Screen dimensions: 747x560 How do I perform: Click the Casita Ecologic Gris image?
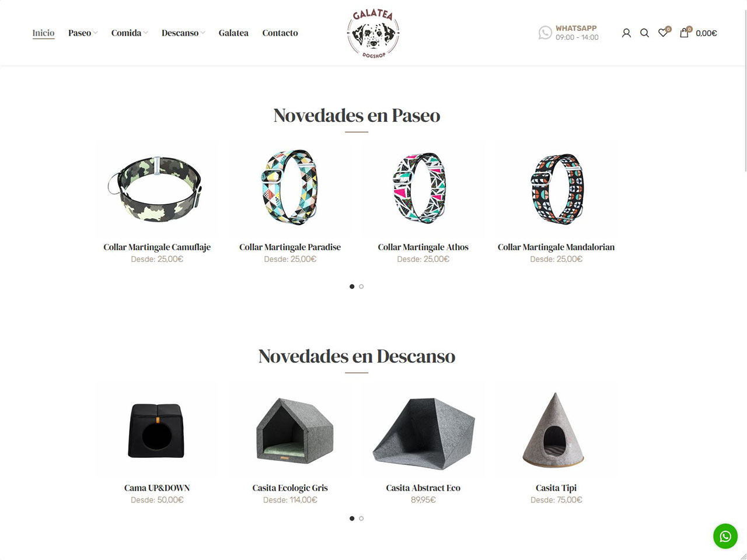(x=290, y=430)
